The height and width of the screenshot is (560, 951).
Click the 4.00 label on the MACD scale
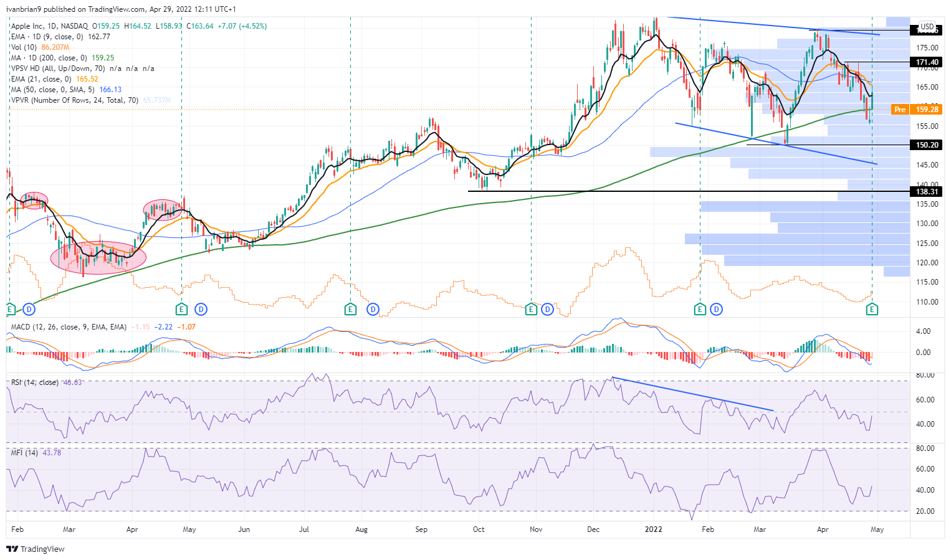(x=924, y=331)
